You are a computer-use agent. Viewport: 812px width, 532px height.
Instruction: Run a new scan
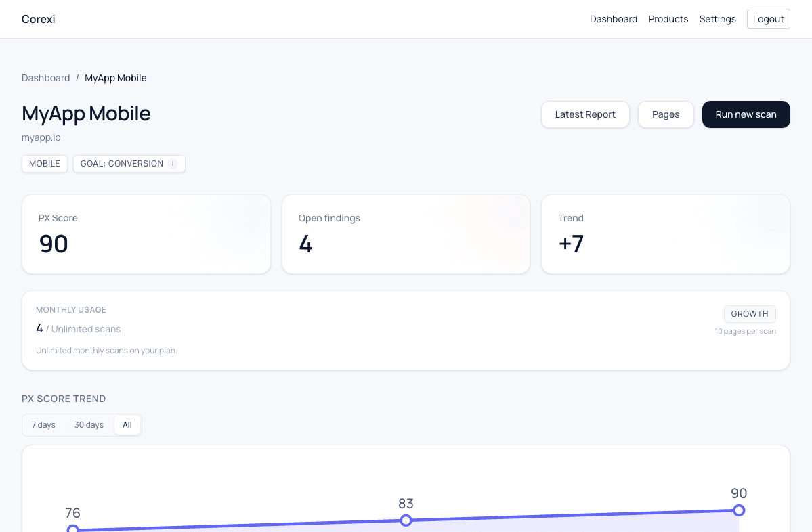click(x=746, y=114)
